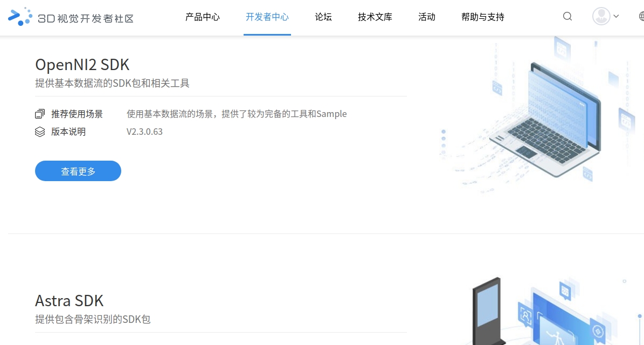
Task: Select 技术文库 from the navbar
Action: coord(375,17)
